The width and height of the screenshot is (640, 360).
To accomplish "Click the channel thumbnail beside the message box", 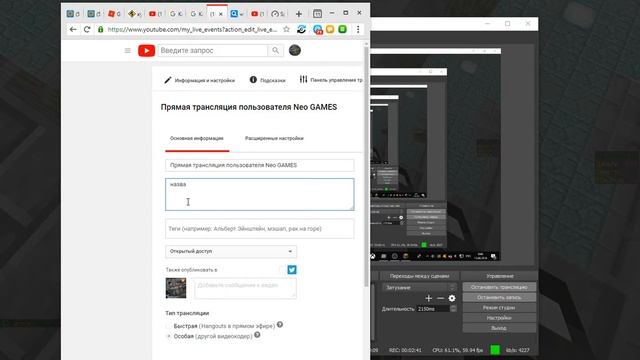I will pyautogui.click(x=176, y=288).
